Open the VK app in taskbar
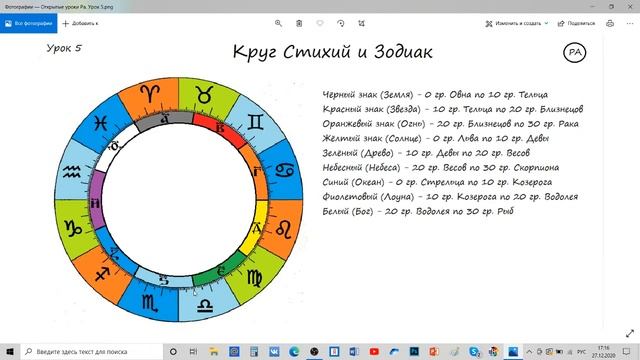Viewport: 640px width, 360px height. point(274,351)
